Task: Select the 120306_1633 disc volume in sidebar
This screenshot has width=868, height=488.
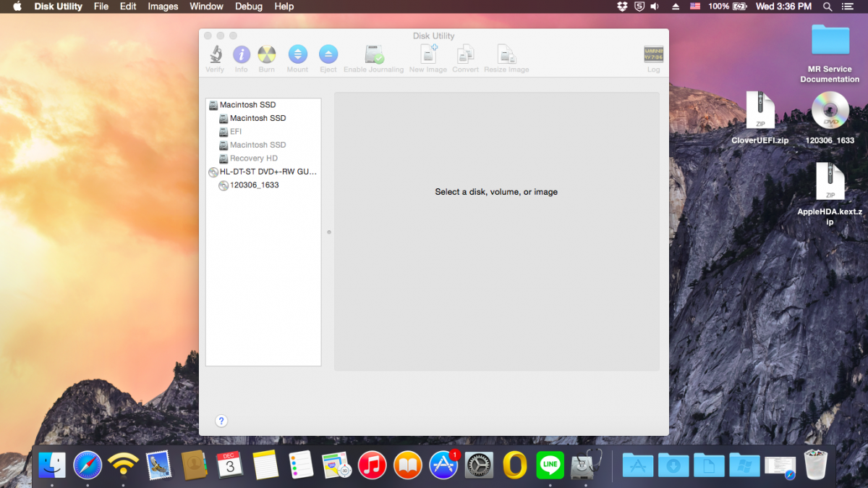Action: click(x=254, y=185)
